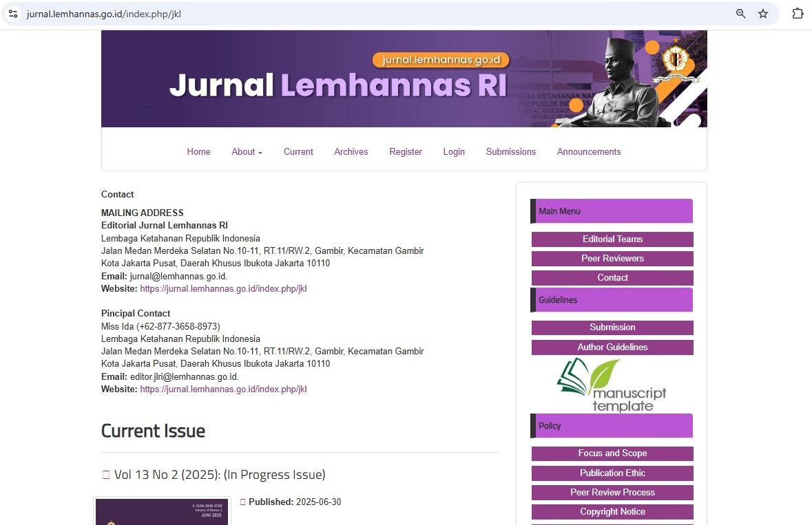Screen dimensions: 812x525
Task: Open the website link under Mailing Address
Action: (223, 288)
